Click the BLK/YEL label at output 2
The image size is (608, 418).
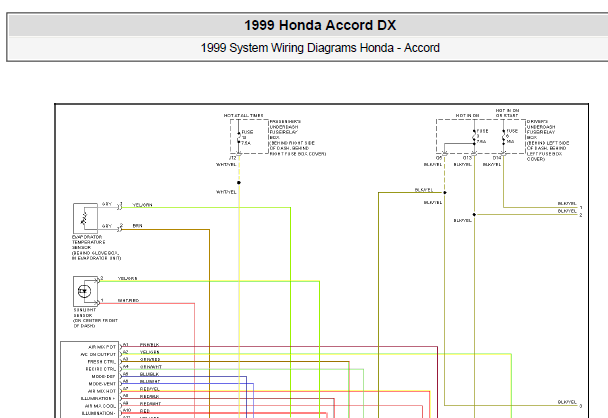click(x=567, y=211)
